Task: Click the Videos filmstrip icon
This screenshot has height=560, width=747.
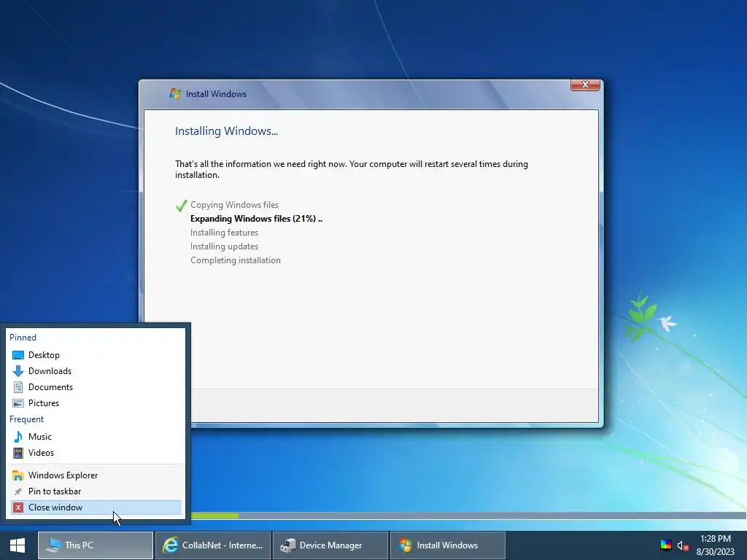Action: 18,452
